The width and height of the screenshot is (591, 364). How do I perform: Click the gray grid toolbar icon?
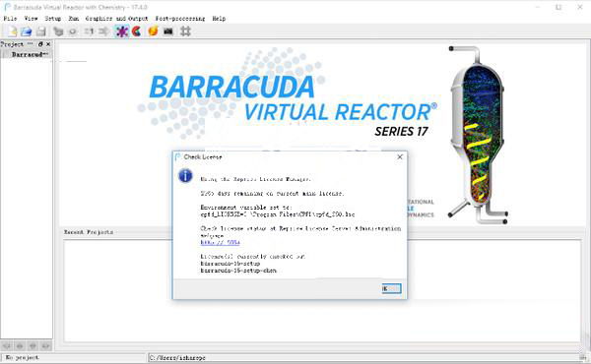pos(185,31)
